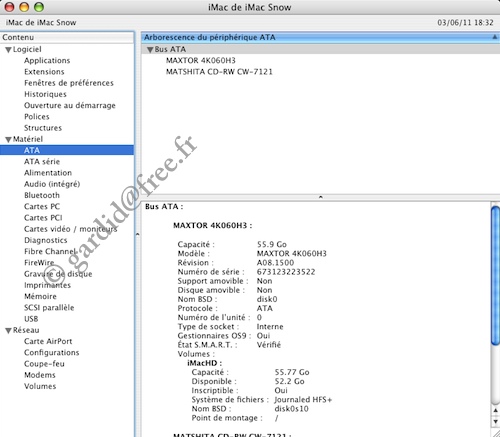
Task: Select Configurations under Réseau
Action: pyautogui.click(x=51, y=353)
